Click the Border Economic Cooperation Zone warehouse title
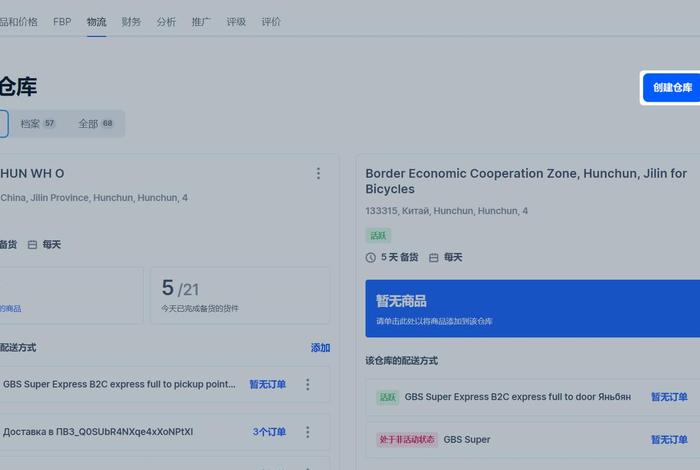Screen dimensions: 700x470 click(526, 181)
